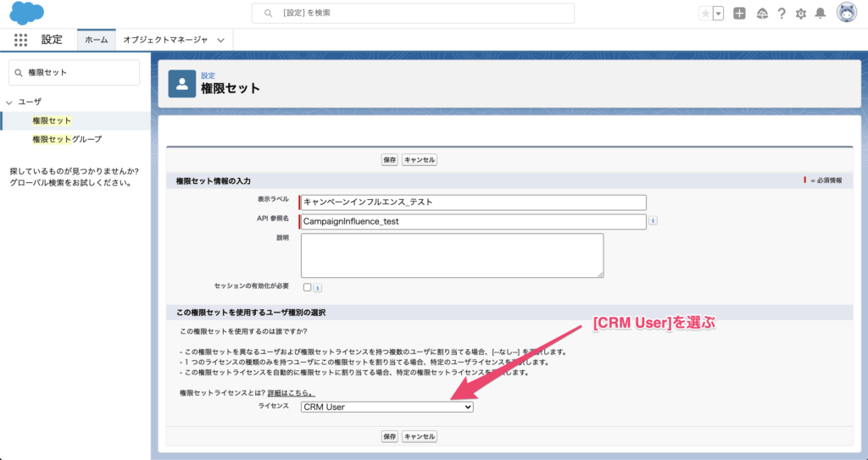Collapse the ユーザ tree section

(8, 103)
